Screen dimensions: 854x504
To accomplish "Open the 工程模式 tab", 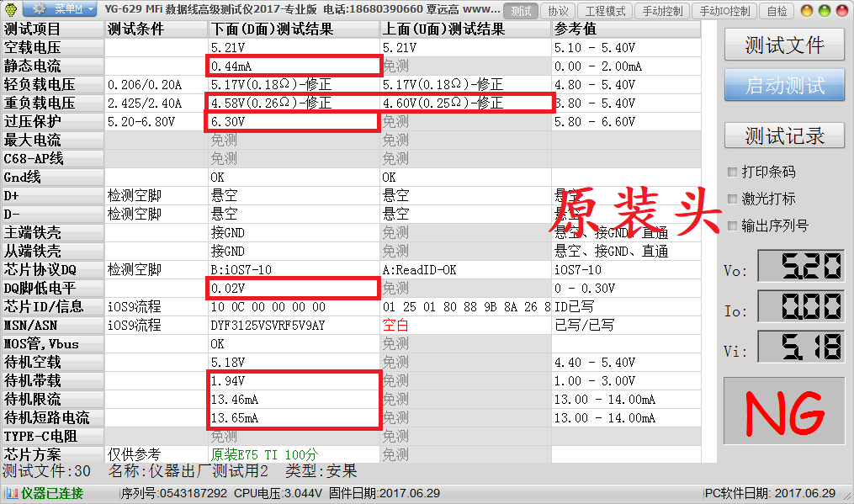I will (x=605, y=11).
